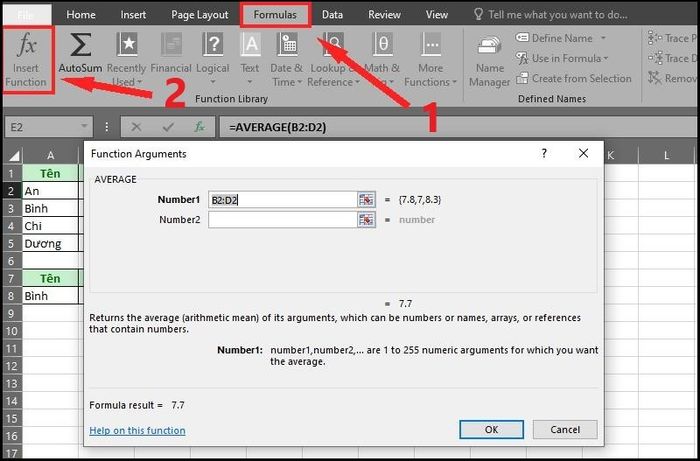Switch to the Data tab
Viewport: 700px width, 461px height.
[x=333, y=15]
